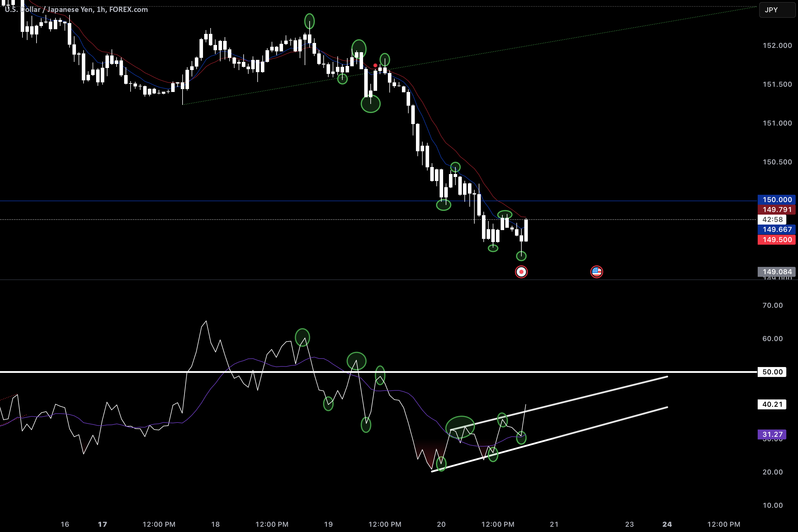
Task: Click the RSI value label 40.21
Action: (x=772, y=404)
